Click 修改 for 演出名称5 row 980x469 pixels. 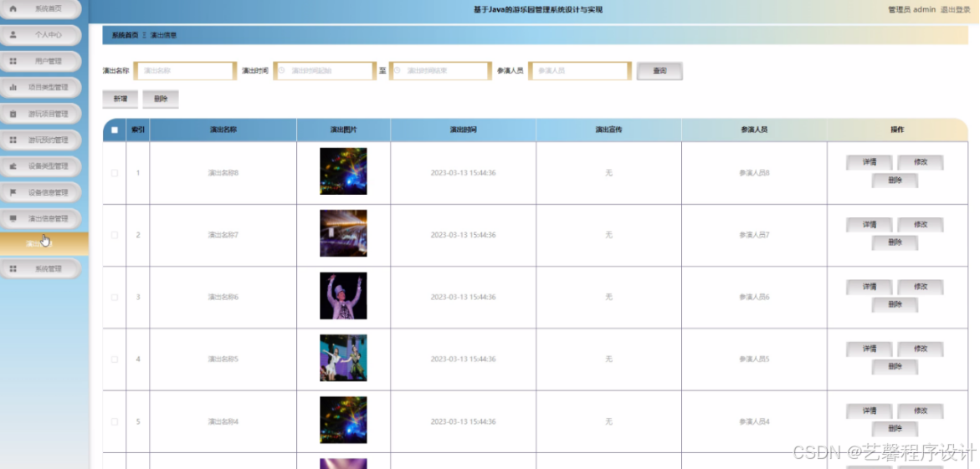point(921,349)
